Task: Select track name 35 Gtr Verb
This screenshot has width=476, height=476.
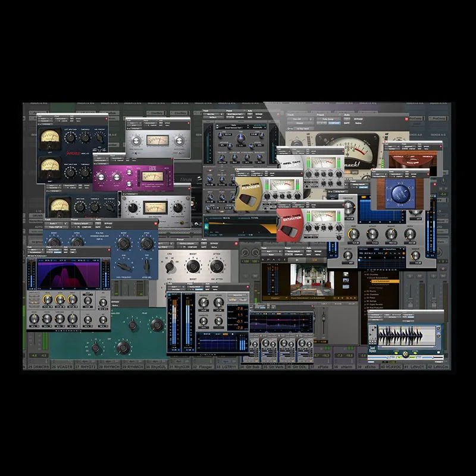Action: coord(273,367)
